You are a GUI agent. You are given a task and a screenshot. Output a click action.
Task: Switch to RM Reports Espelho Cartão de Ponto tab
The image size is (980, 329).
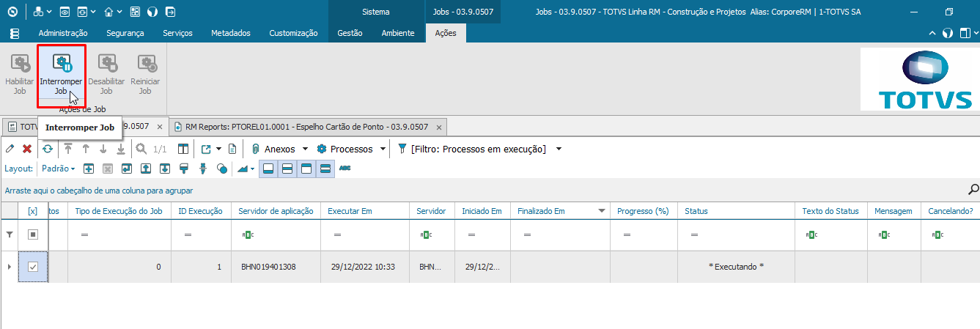tap(307, 127)
